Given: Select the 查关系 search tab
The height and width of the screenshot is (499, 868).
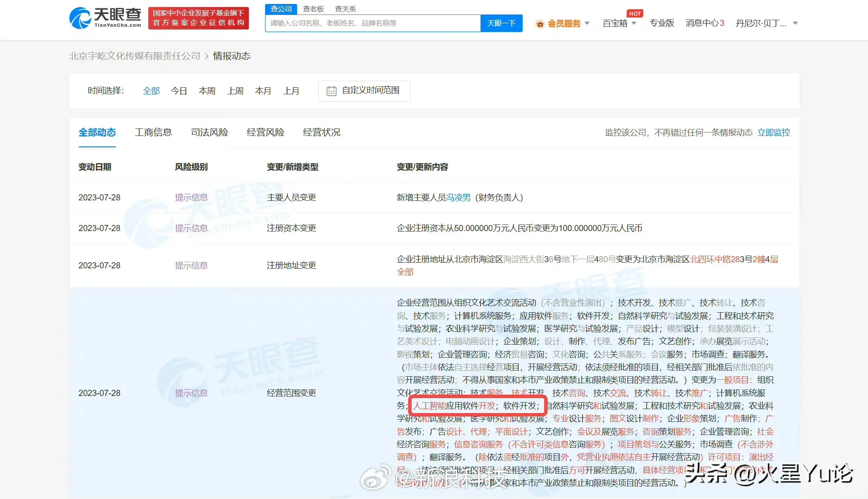Looking at the screenshot, I should click(345, 9).
